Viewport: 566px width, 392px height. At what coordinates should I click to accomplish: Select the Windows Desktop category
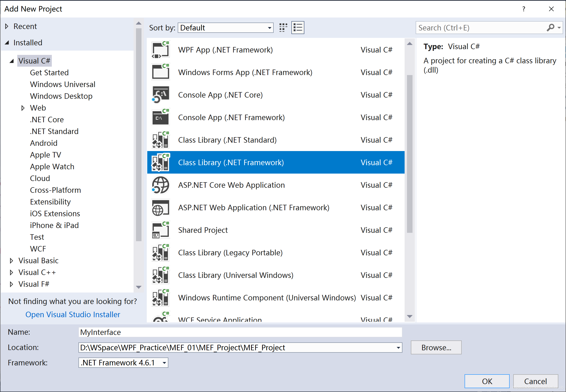61,96
